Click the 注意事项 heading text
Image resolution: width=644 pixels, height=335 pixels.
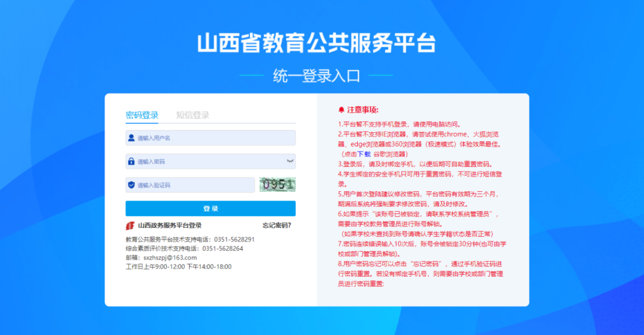(x=363, y=110)
